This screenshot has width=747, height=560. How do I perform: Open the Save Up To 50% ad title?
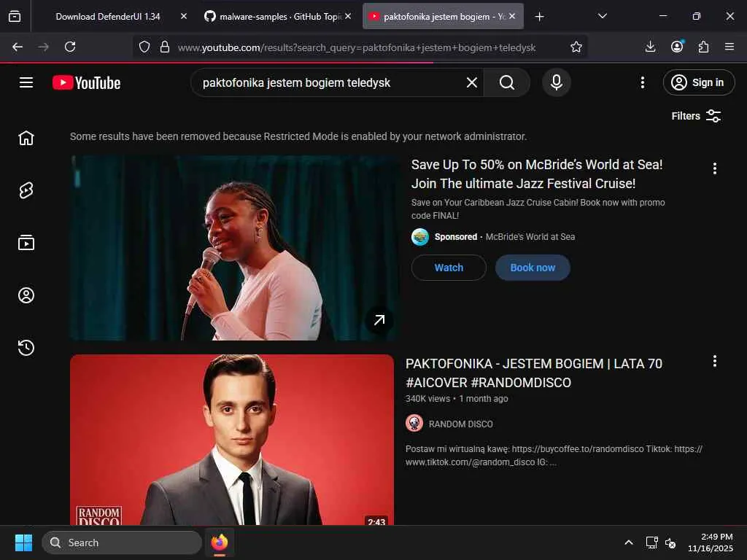[537, 174]
